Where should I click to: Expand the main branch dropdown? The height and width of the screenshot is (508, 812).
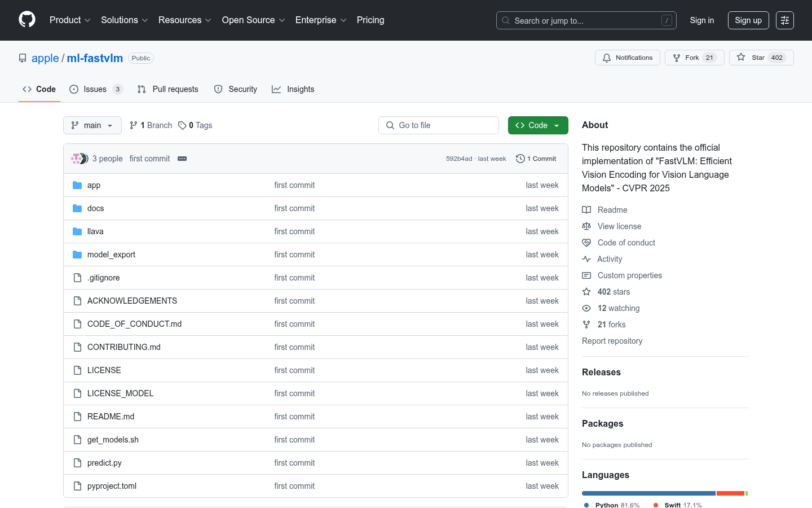coord(92,125)
